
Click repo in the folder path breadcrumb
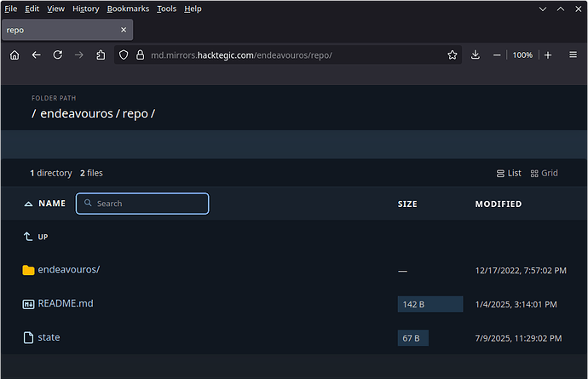point(135,113)
